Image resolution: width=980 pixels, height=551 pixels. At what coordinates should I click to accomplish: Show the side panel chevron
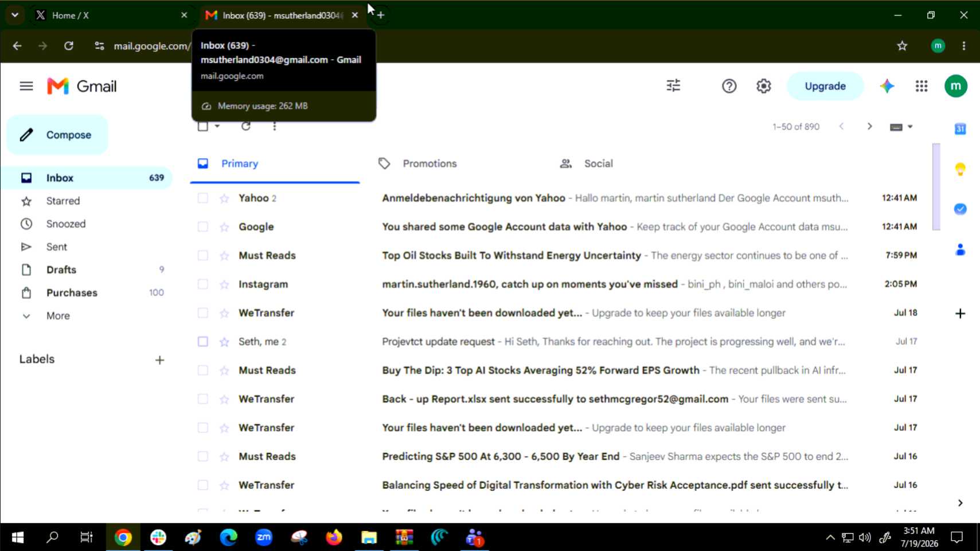point(960,503)
